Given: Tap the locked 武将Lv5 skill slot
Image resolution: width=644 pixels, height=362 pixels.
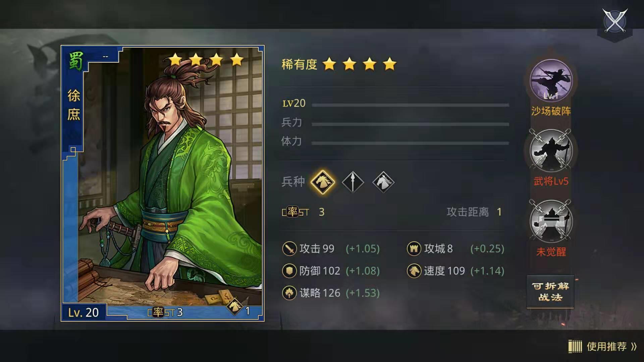Looking at the screenshot, I should (551, 151).
